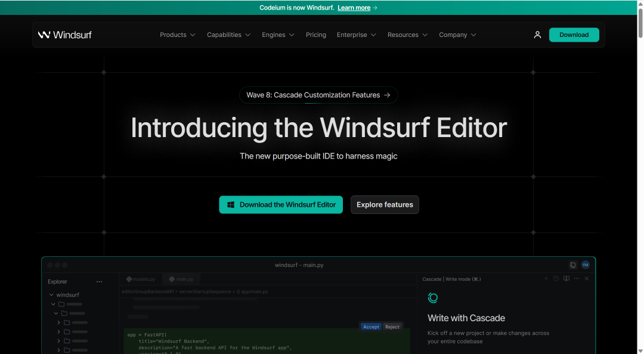This screenshot has height=354, width=644.
Task: Expand the Products dropdown menu
Action: click(178, 35)
